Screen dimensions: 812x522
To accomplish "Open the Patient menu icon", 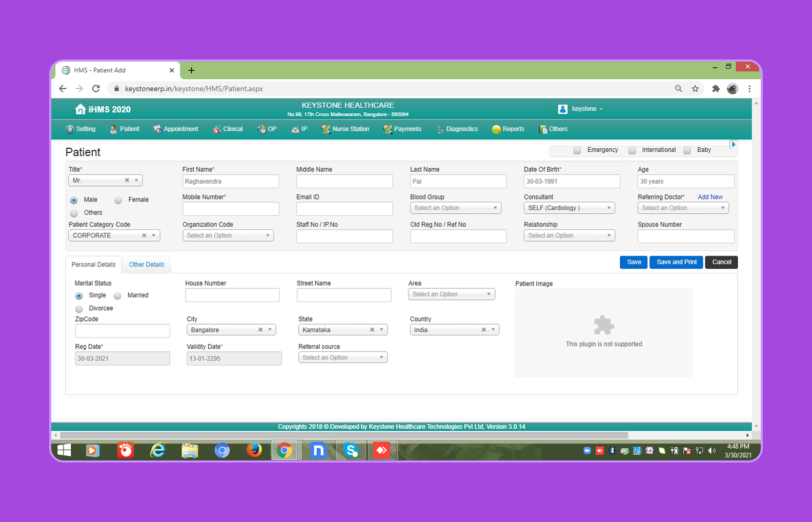I will 113,129.
